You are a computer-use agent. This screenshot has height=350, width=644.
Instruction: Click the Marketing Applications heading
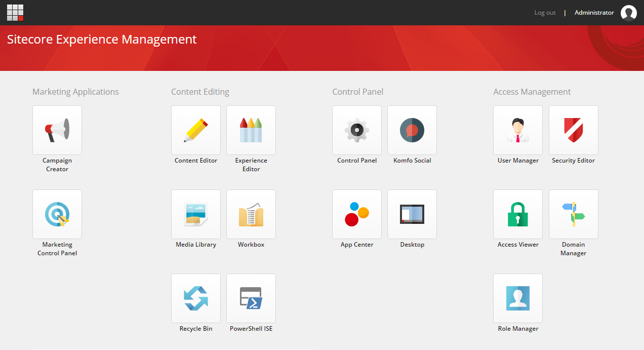point(76,92)
